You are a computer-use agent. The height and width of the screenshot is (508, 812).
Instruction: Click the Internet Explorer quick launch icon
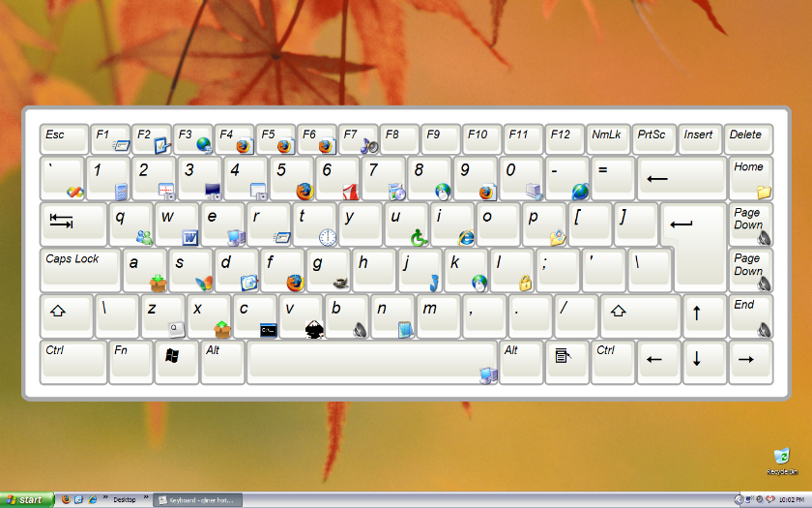[x=92, y=499]
